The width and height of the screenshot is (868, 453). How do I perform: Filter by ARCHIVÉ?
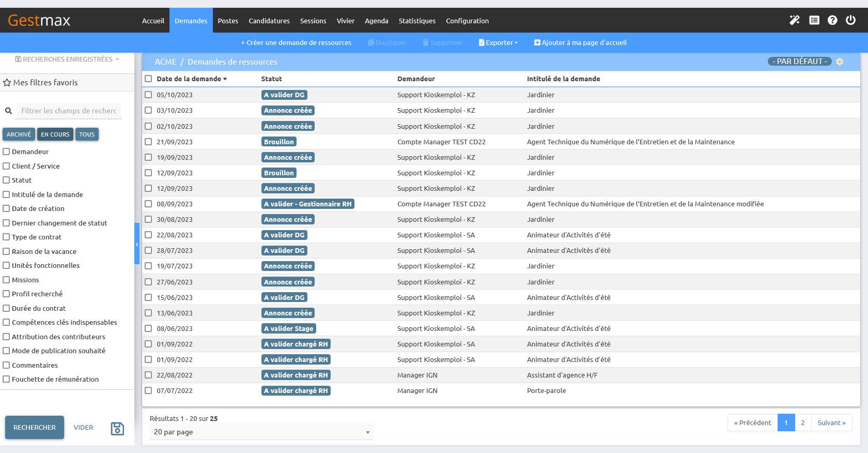19,134
